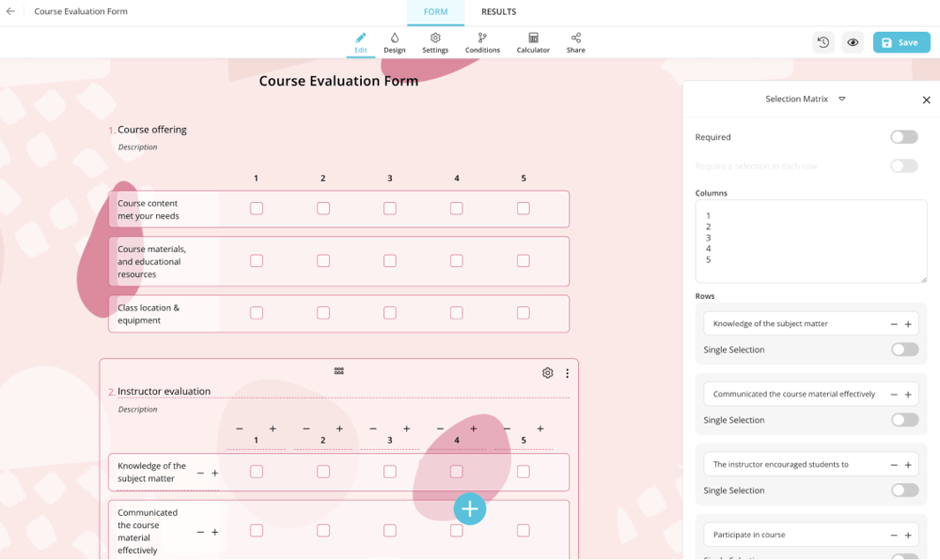
Task: Preview the form using the eye icon
Action: click(x=853, y=42)
